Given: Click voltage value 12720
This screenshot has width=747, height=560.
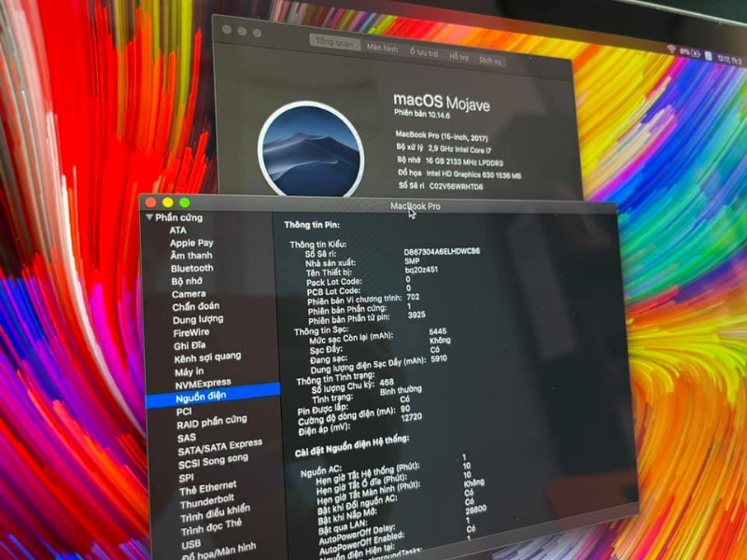Looking at the screenshot, I should (411, 417).
